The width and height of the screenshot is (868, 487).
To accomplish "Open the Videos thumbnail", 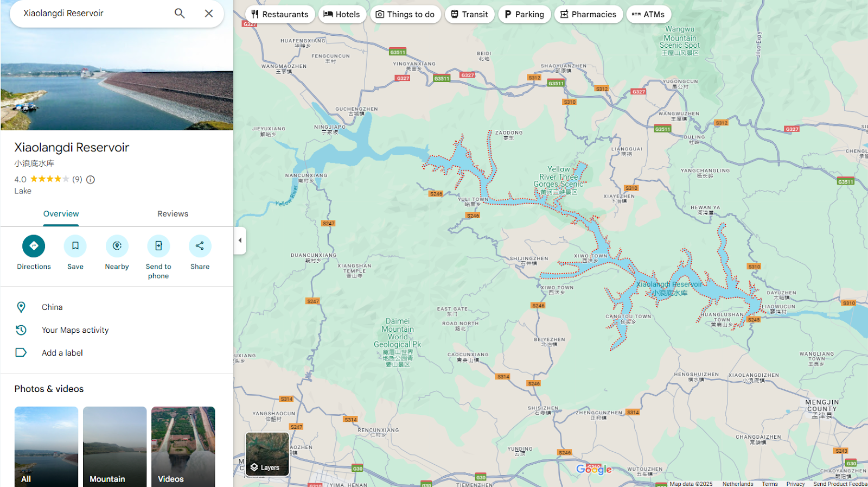I will click(x=183, y=446).
